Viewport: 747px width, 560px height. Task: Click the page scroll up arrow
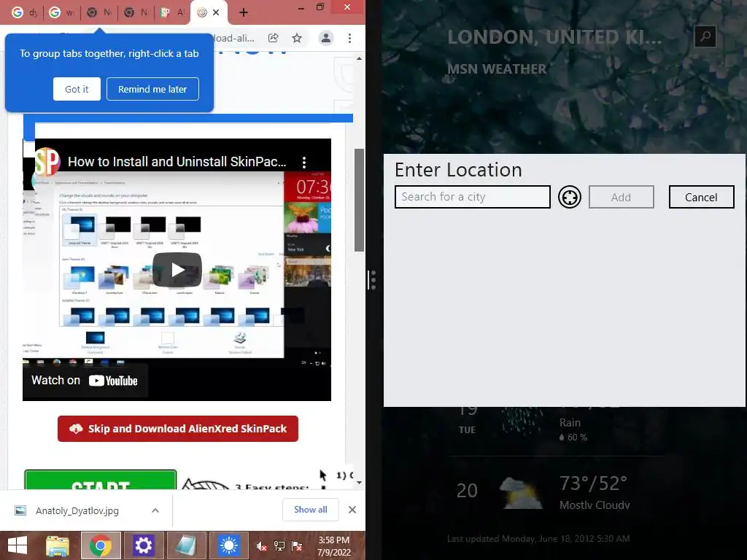[359, 58]
